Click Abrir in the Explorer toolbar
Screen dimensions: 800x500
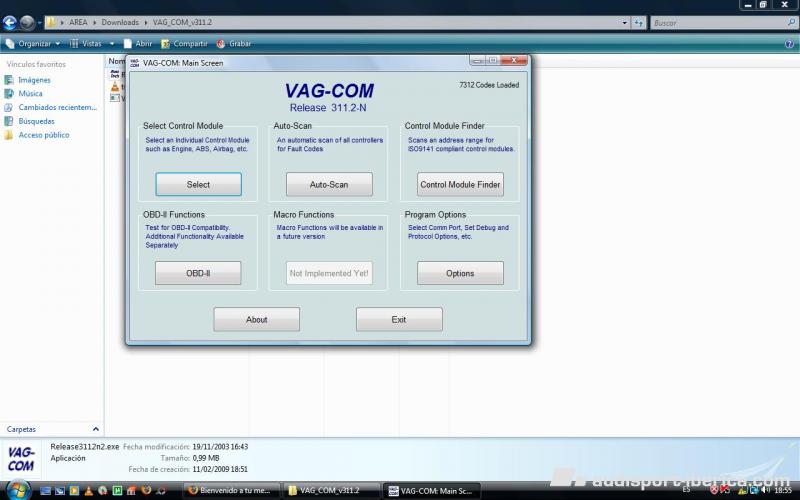[x=138, y=44]
